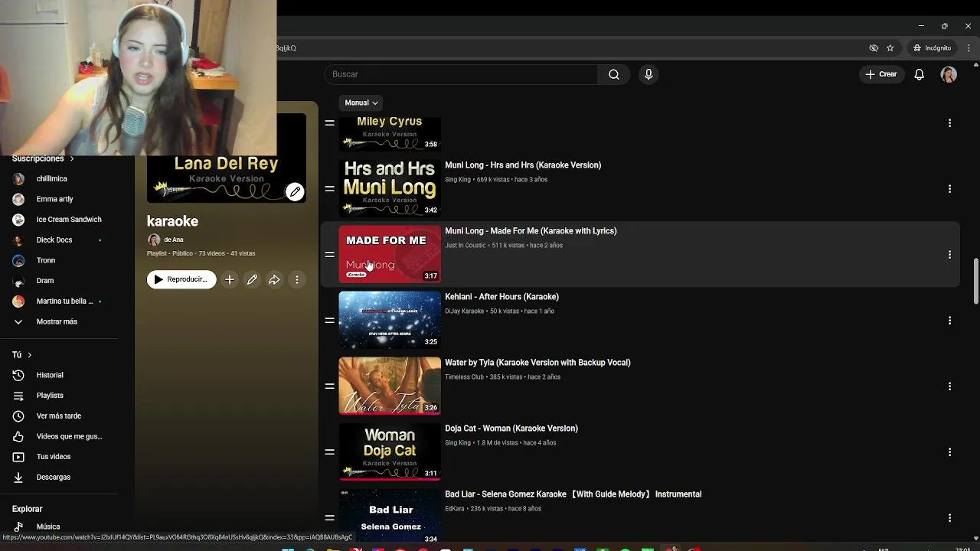This screenshot has width=980, height=551.
Task: Open options menu for Doja Cat Woman
Action: click(x=949, y=452)
